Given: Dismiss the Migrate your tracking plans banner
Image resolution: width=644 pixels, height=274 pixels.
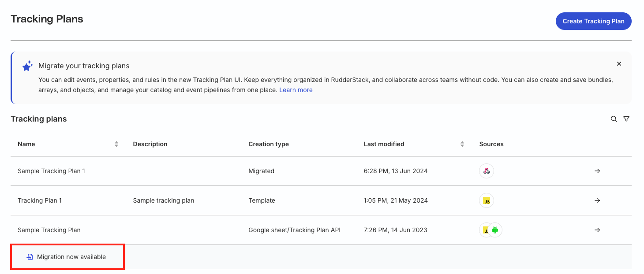Looking at the screenshot, I should 619,64.
